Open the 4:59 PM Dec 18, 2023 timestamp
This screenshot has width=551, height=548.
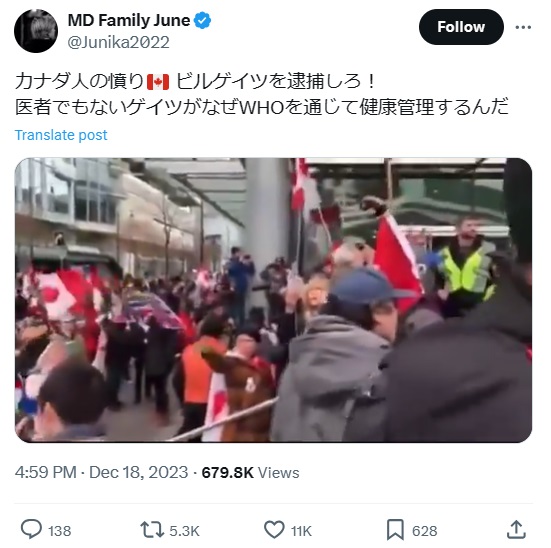coord(102,472)
